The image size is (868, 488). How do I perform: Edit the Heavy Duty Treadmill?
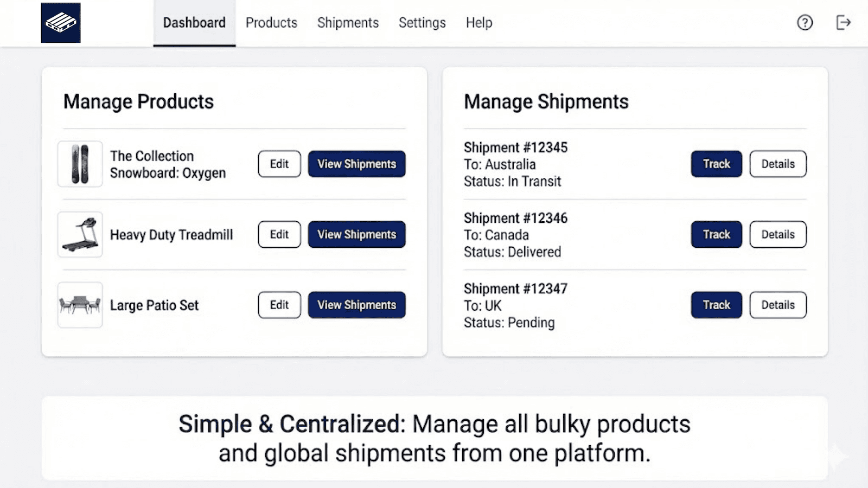click(279, 234)
